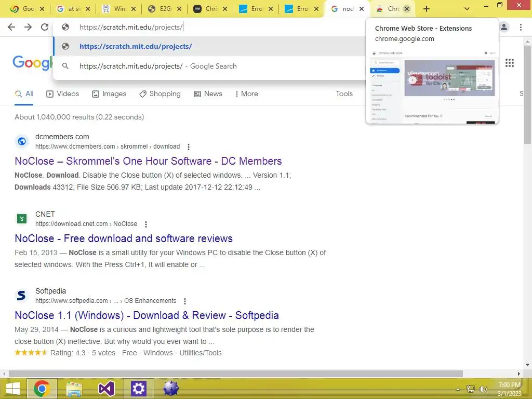The width and height of the screenshot is (532, 399).
Task: Switch to the first Erro tab
Action: (x=252, y=9)
